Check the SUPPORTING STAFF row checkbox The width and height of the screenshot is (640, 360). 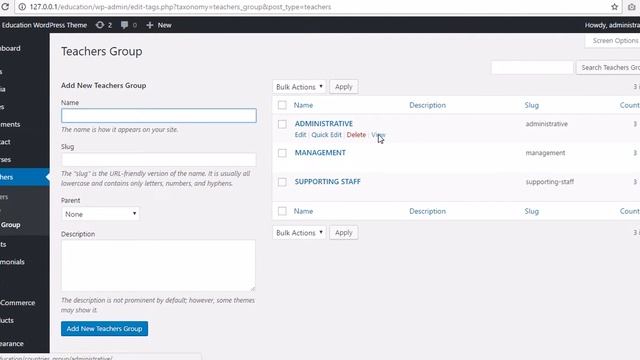point(282,182)
